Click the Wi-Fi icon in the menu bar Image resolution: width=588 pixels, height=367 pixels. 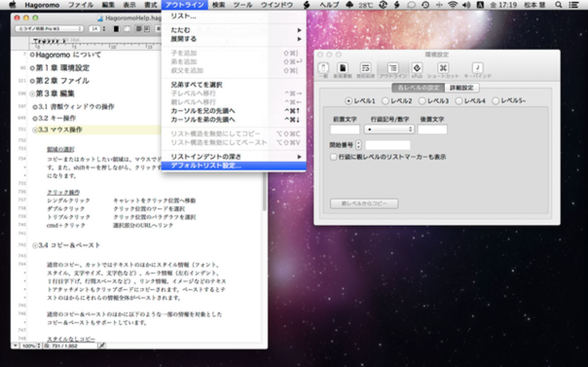(x=453, y=5)
